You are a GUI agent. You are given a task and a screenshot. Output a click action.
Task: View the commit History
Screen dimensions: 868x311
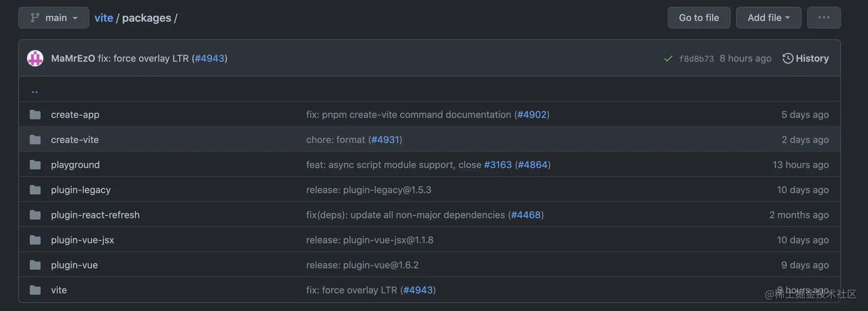click(x=806, y=58)
